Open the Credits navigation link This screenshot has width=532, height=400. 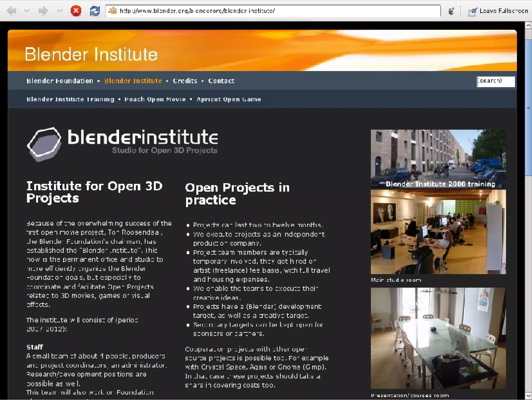[185, 81]
